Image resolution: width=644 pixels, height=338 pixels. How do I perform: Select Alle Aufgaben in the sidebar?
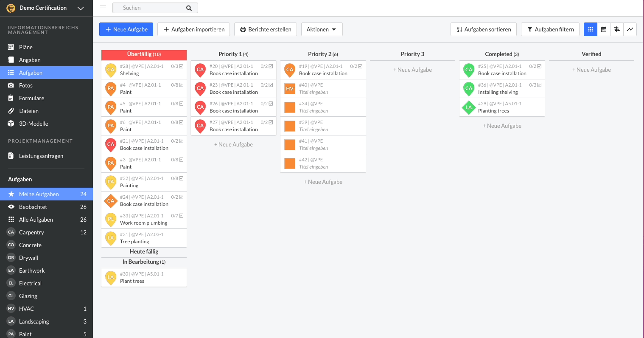(36, 220)
